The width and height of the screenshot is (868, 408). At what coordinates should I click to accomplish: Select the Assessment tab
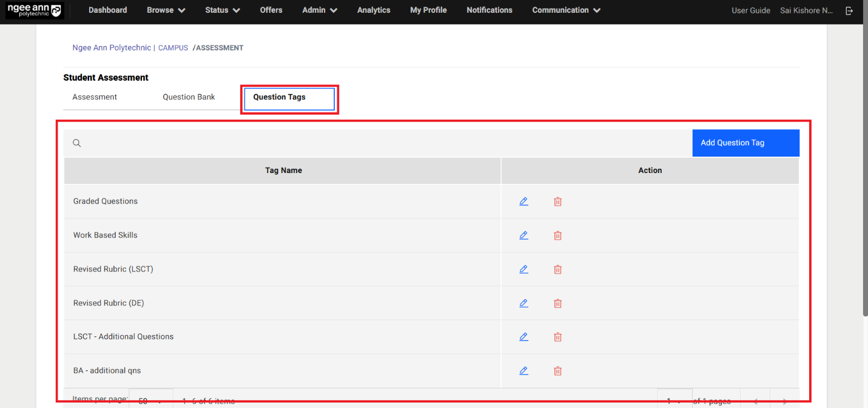(95, 97)
